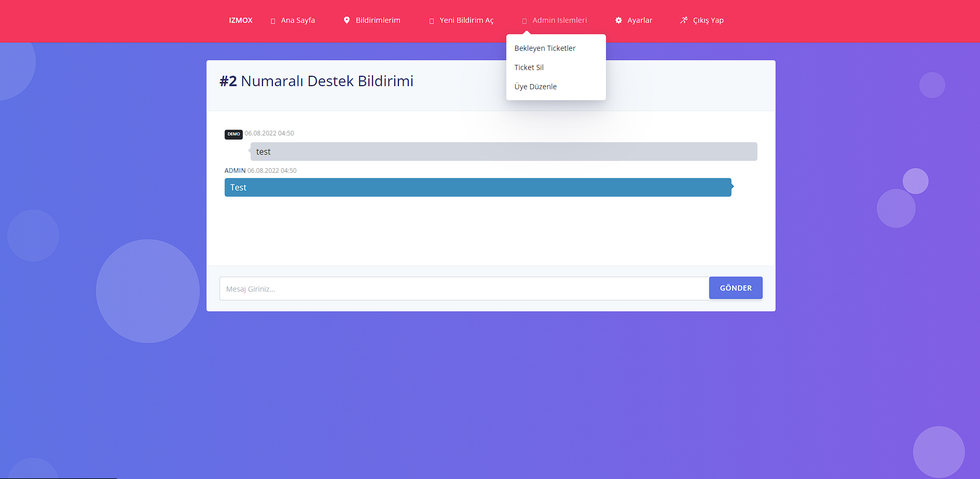This screenshot has width=980, height=479.
Task: Click the Çıkış Yap running-man icon
Action: [684, 20]
